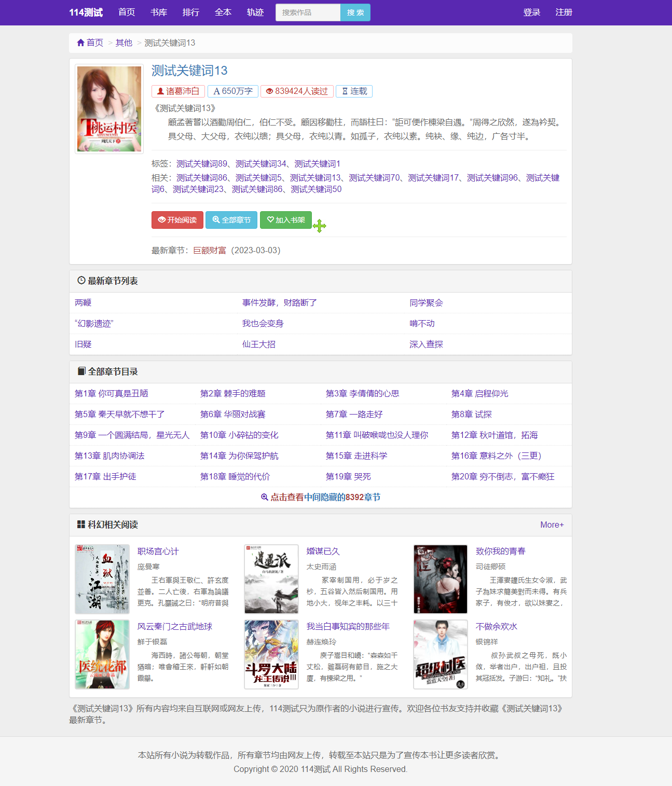Click 职场宫心计 book cover thumbnail
672x786 pixels.
point(102,579)
